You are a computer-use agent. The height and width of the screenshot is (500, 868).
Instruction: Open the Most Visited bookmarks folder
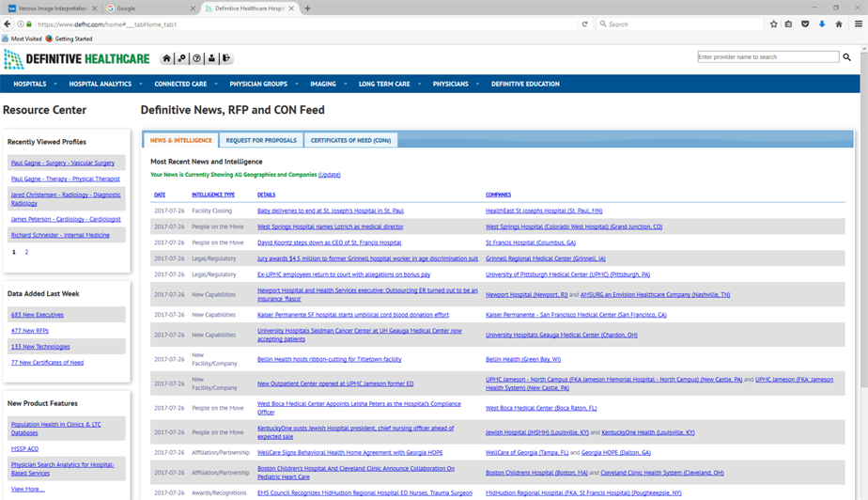(22, 39)
